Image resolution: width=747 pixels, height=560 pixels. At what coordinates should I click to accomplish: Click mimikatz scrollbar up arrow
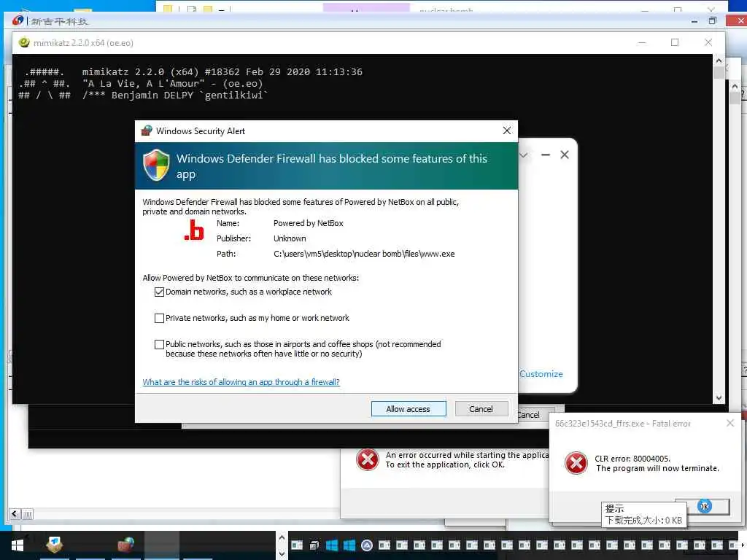719,61
